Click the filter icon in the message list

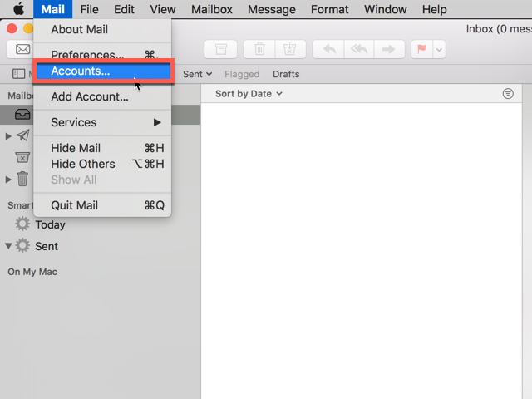pos(508,94)
